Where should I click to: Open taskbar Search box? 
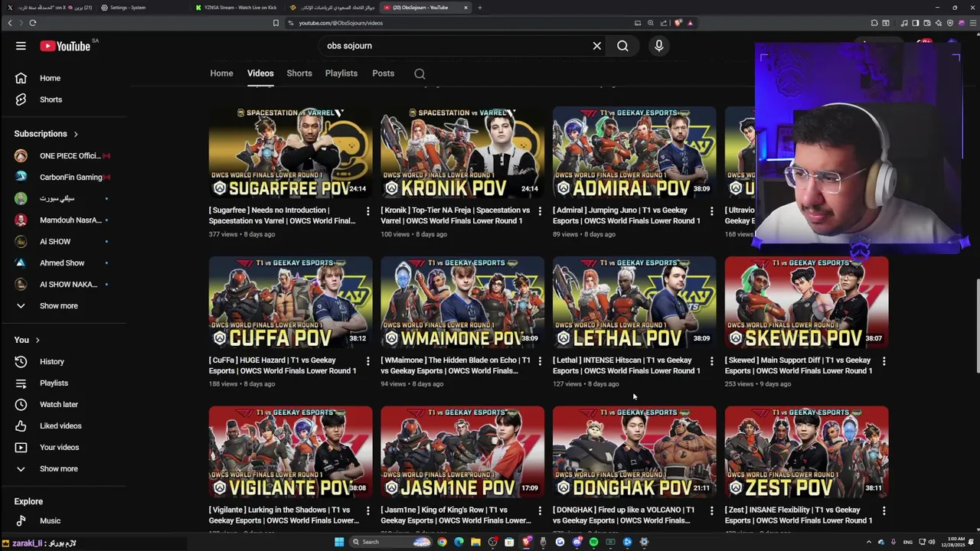[x=390, y=542]
